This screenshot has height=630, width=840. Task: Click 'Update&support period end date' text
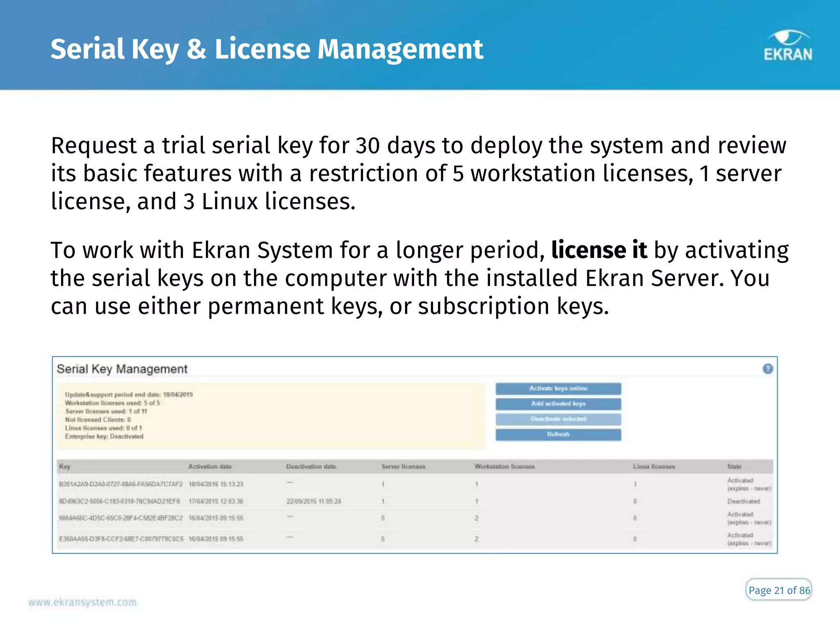coord(129,395)
